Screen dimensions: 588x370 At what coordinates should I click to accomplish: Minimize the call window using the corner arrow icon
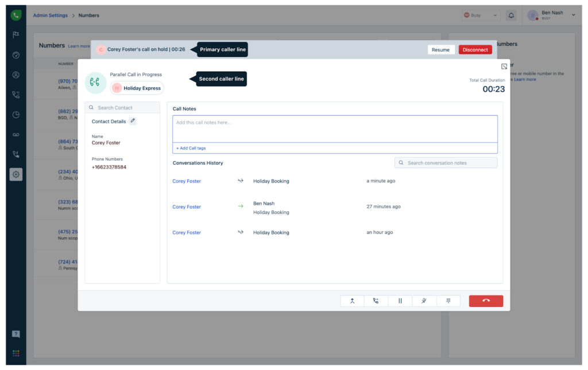tap(504, 67)
